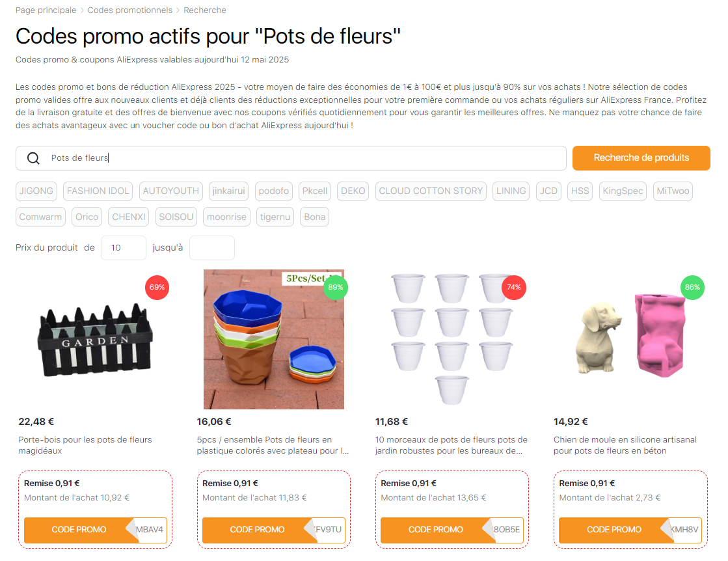
Task: Click the green 89% discount badge
Action: (x=335, y=287)
